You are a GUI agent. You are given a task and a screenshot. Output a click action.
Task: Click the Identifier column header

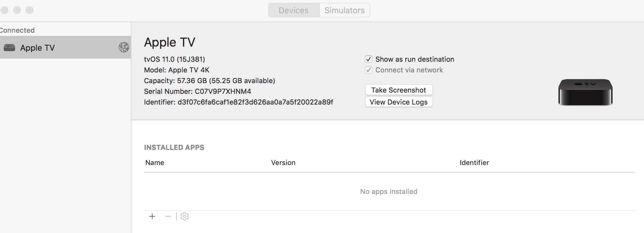click(x=474, y=162)
